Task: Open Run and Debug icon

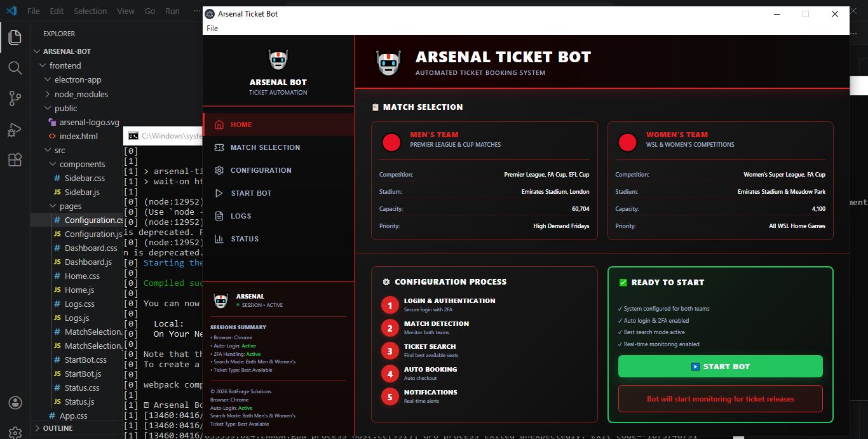Action: (15, 129)
